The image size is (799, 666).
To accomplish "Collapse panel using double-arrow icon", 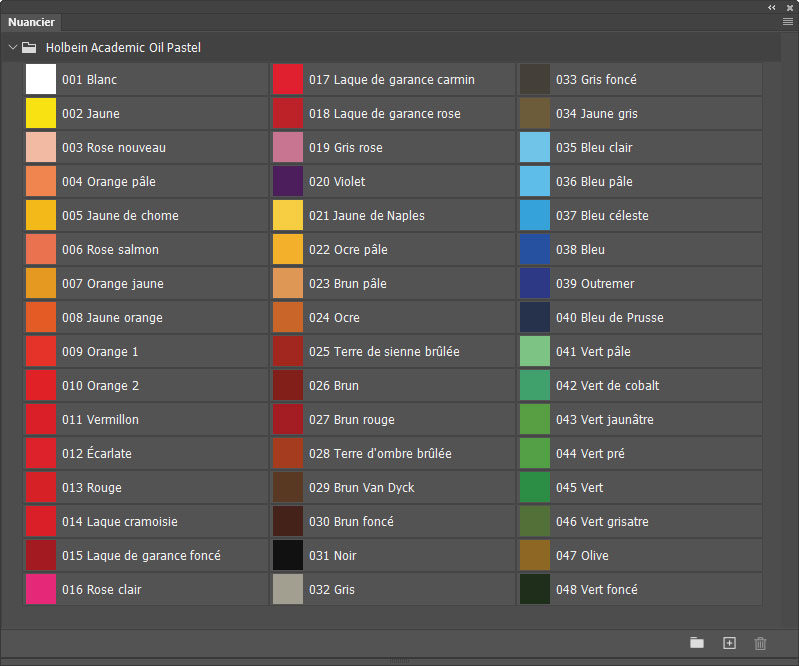I will [x=772, y=7].
